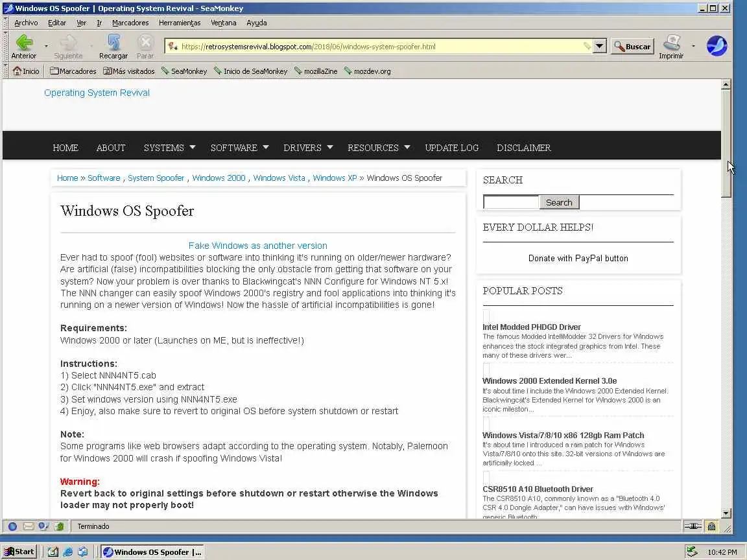The height and width of the screenshot is (560, 747).
Task: Open Address Book icon in status bar
Action: [59, 526]
